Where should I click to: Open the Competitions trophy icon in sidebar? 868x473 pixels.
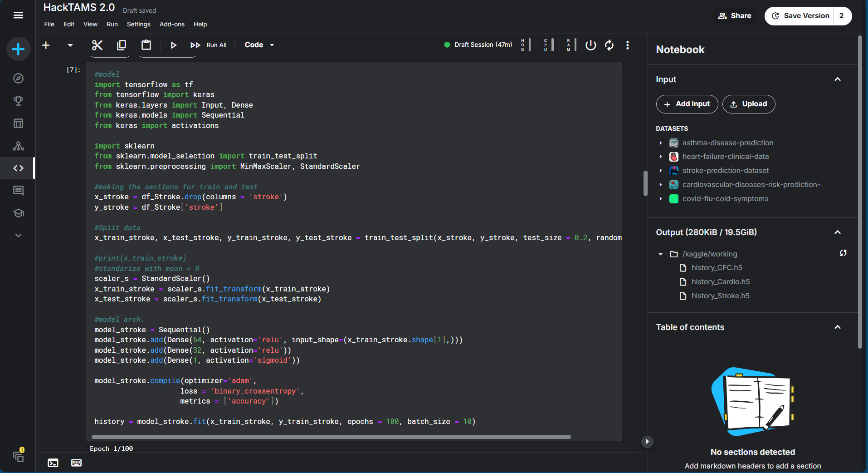[x=18, y=101]
